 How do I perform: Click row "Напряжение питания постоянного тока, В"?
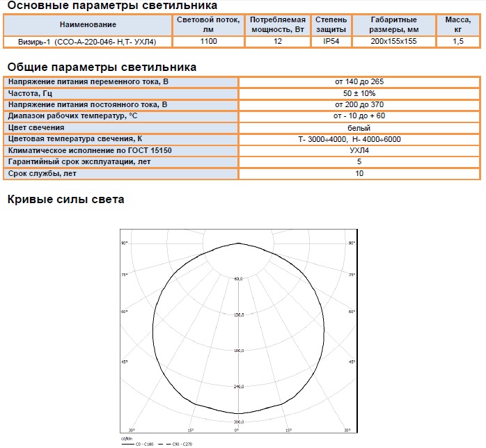click(121, 105)
